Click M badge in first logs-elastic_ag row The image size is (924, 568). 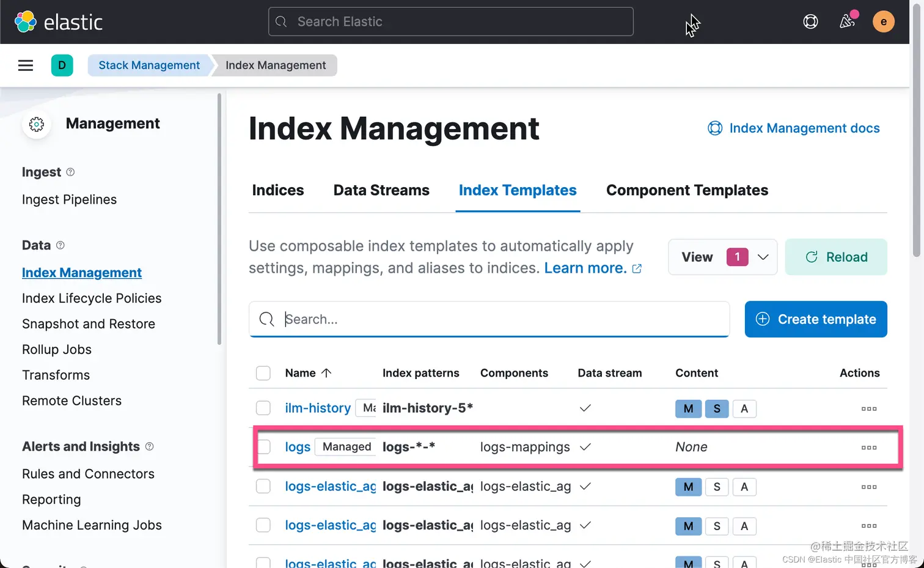coord(688,487)
